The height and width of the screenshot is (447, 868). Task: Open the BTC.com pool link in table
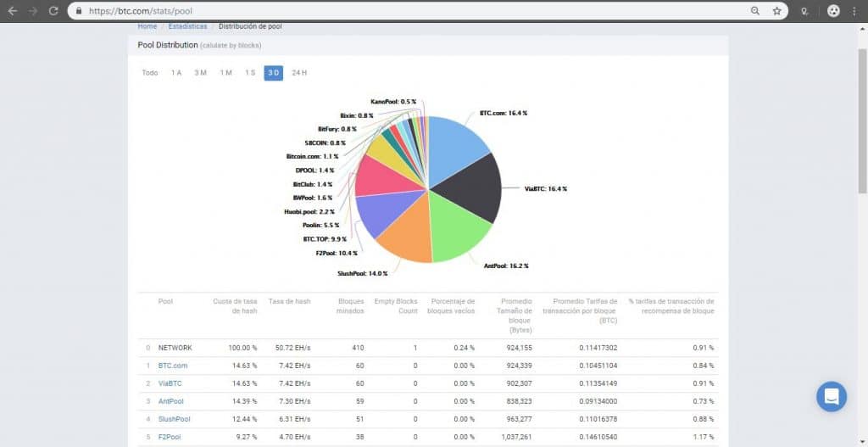173,366
